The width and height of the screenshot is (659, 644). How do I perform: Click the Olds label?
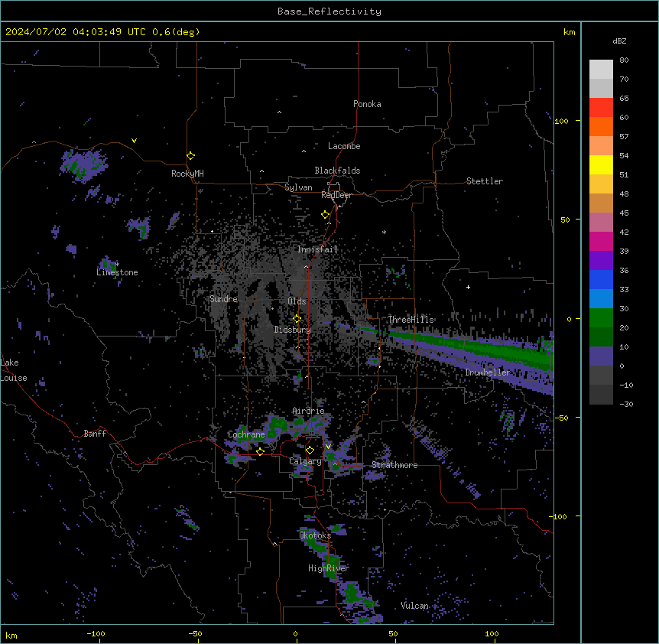coord(297,301)
